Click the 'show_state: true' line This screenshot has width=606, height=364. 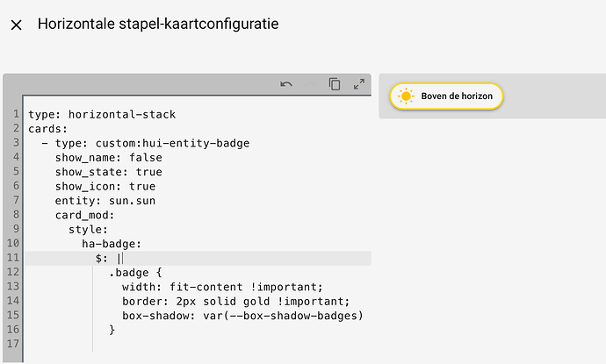click(x=109, y=172)
